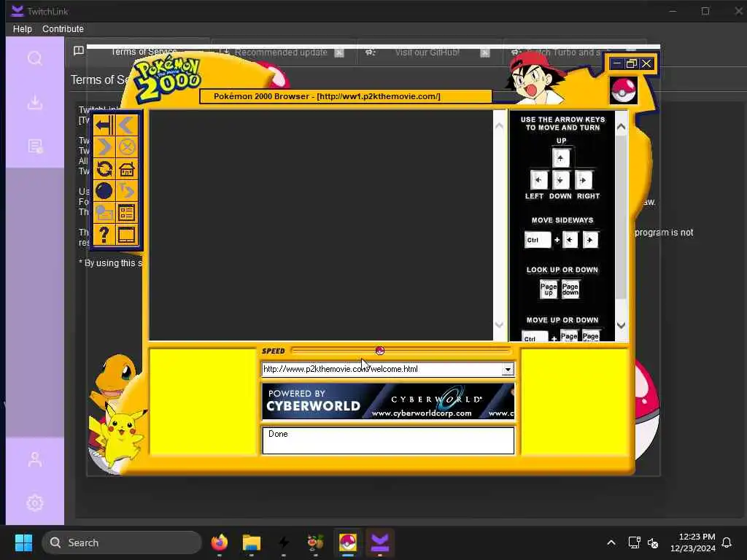Click the TwitchLink taskbar icon
747x560 pixels.
click(x=379, y=542)
